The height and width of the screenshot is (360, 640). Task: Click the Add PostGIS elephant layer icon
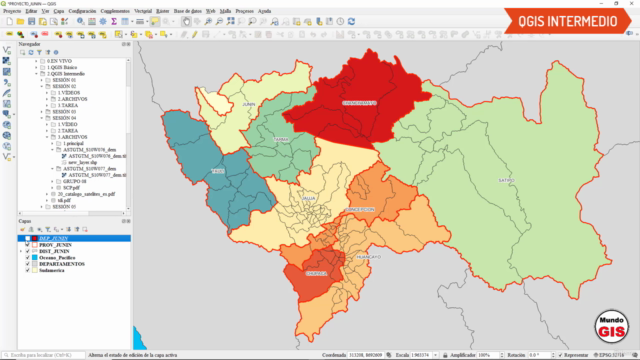[x=7, y=114]
